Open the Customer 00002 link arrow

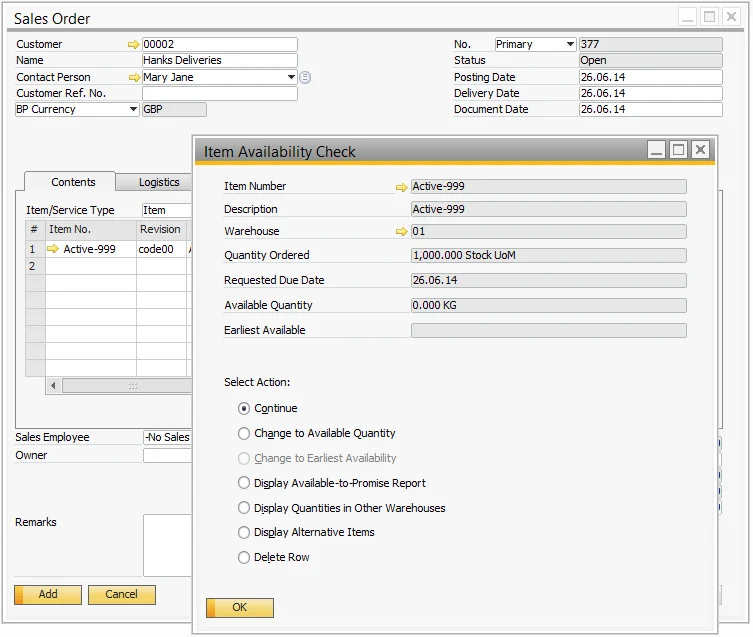[x=134, y=45]
